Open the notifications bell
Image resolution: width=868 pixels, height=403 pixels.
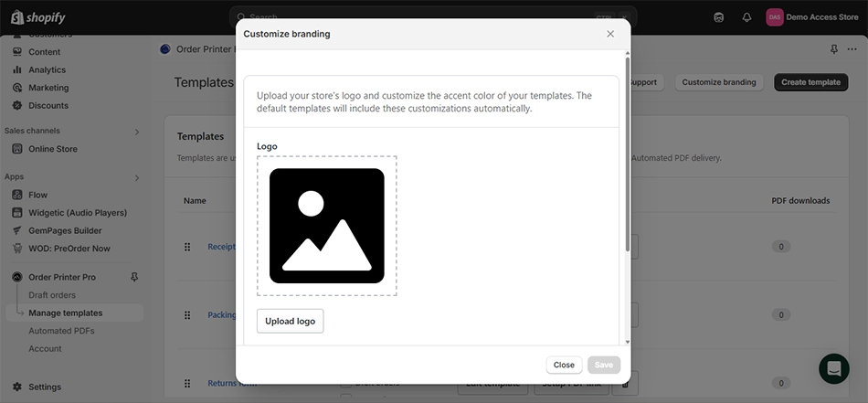pyautogui.click(x=746, y=17)
